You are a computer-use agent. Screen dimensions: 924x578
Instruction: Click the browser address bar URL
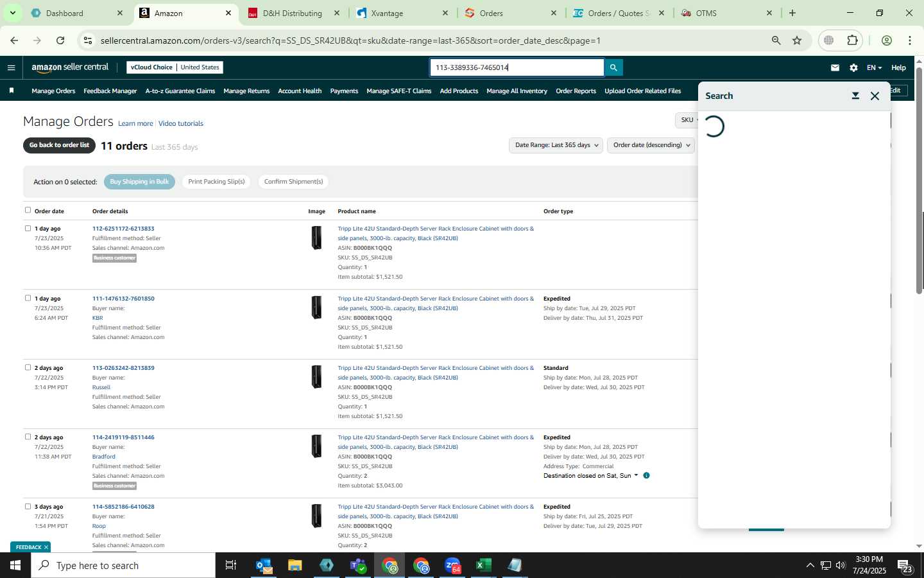(x=350, y=40)
